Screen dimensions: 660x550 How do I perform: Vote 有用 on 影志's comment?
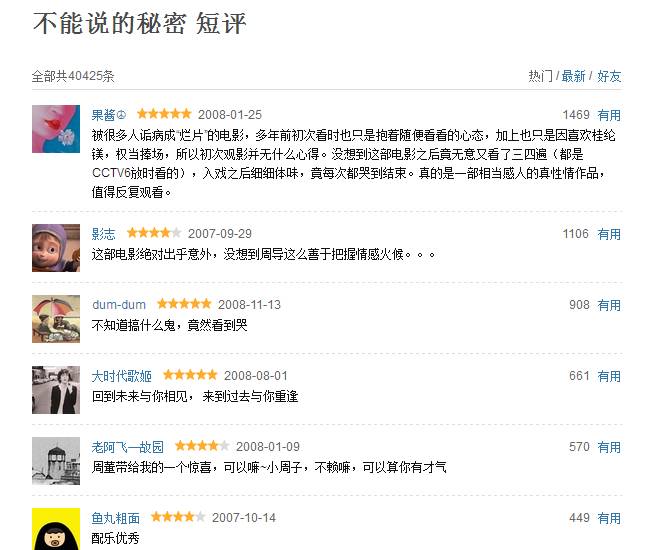point(609,234)
